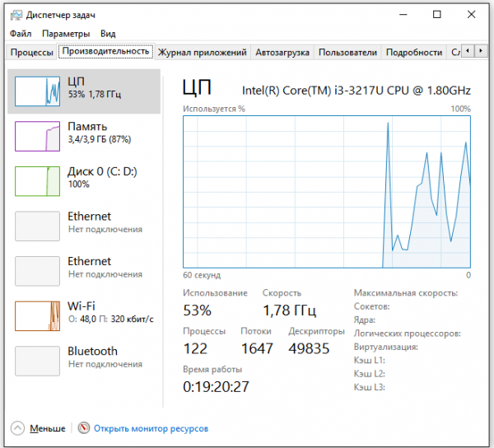Open the Вид menu
The image size is (494, 448).
pos(108,34)
